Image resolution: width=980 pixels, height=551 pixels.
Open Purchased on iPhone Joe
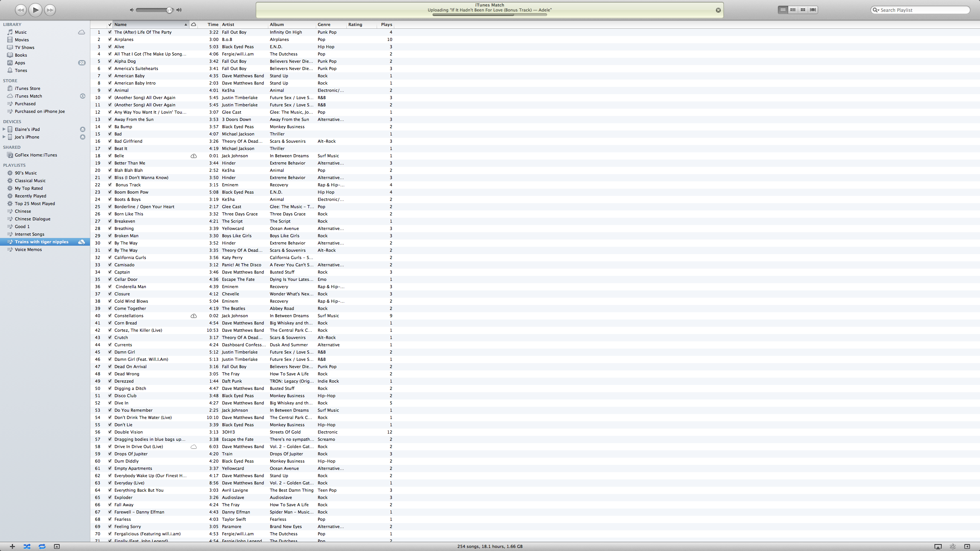40,111
